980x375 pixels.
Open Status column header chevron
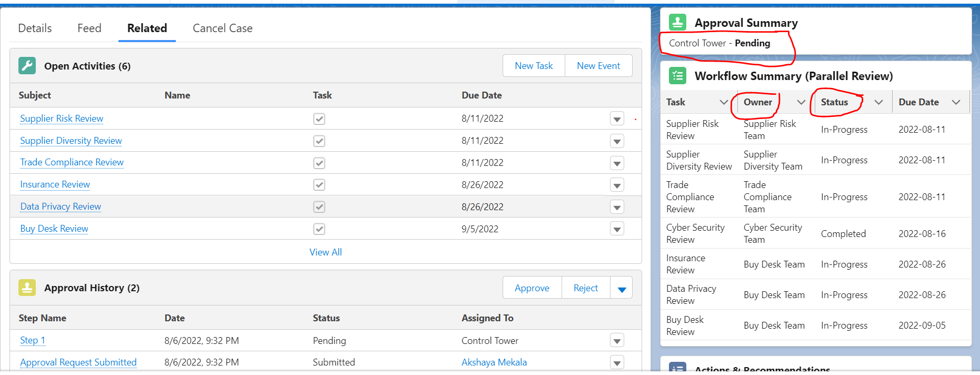tap(878, 102)
